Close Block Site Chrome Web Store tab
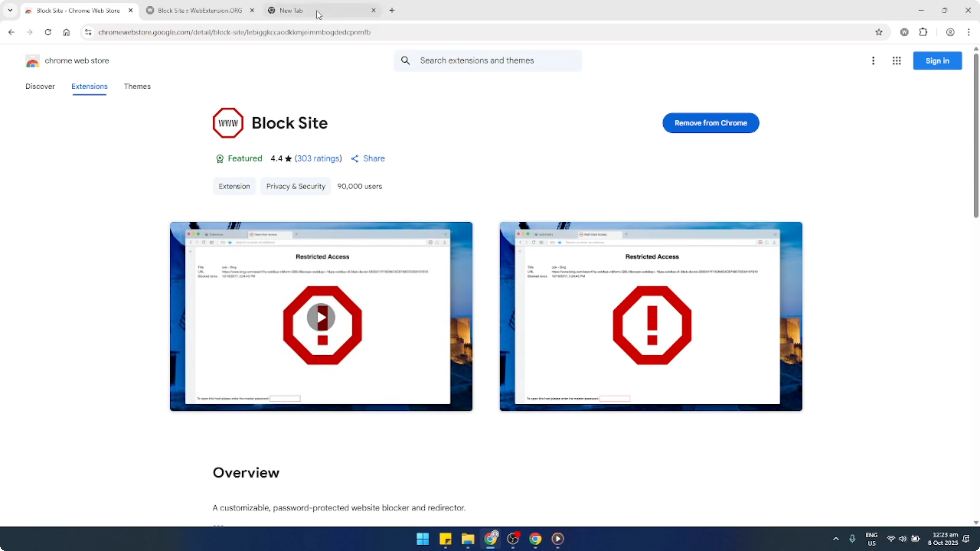980x551 pixels. coord(130,10)
